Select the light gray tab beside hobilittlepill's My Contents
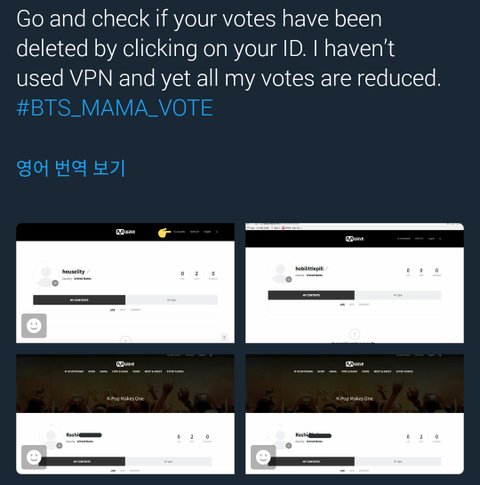 coord(399,295)
